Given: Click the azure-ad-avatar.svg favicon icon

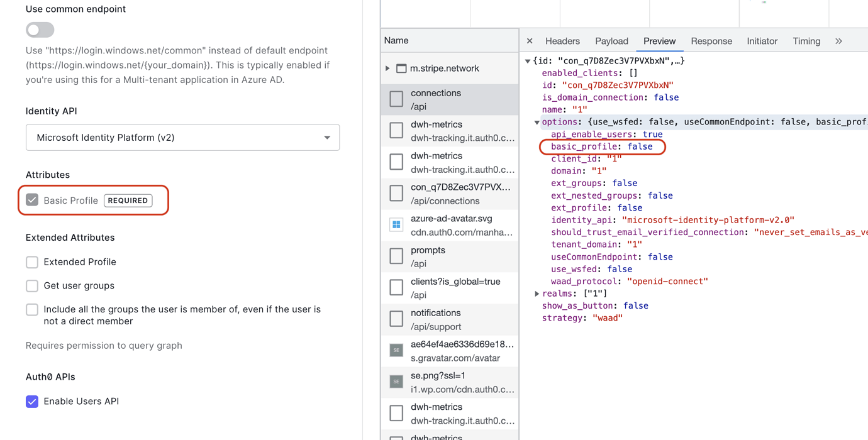Looking at the screenshot, I should tap(396, 224).
